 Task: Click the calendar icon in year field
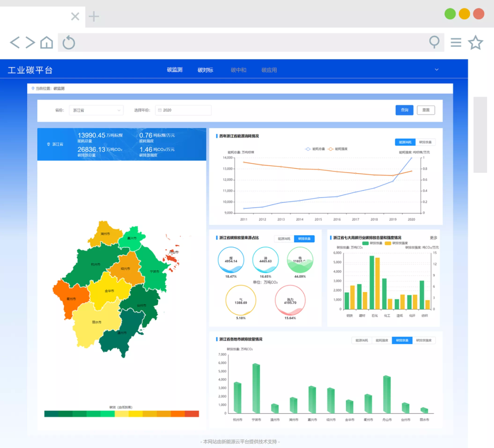(160, 110)
